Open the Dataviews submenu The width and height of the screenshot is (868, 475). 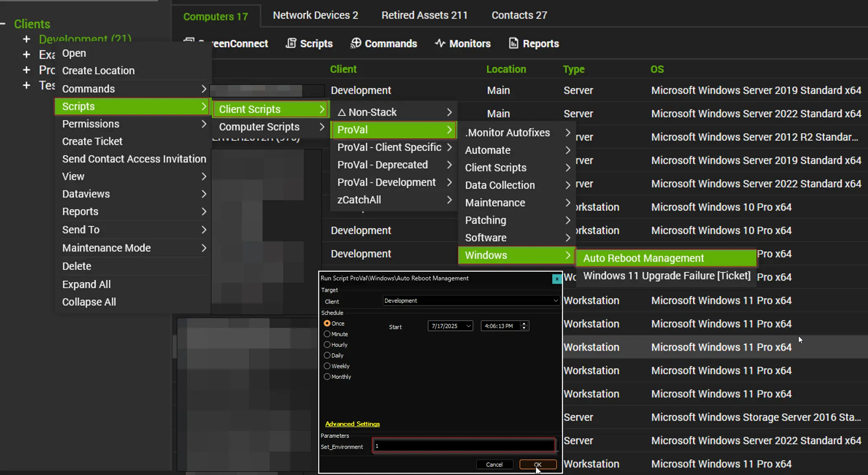pyautogui.click(x=133, y=194)
